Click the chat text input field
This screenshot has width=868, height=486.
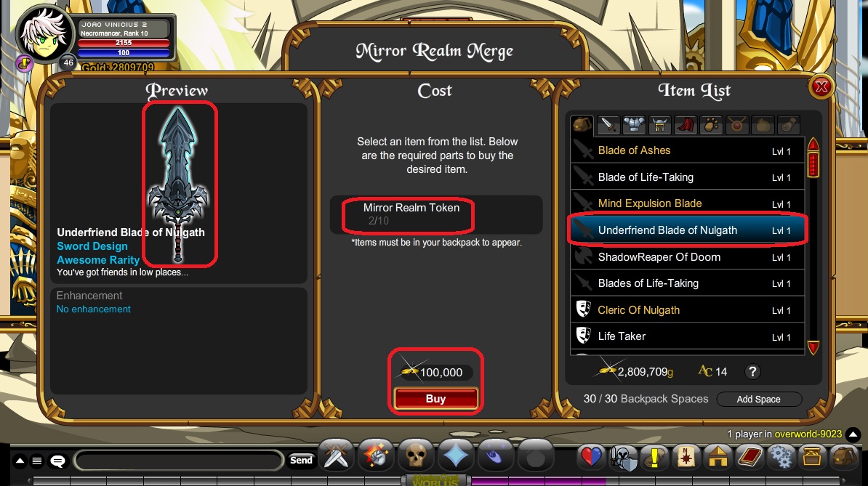[178, 460]
